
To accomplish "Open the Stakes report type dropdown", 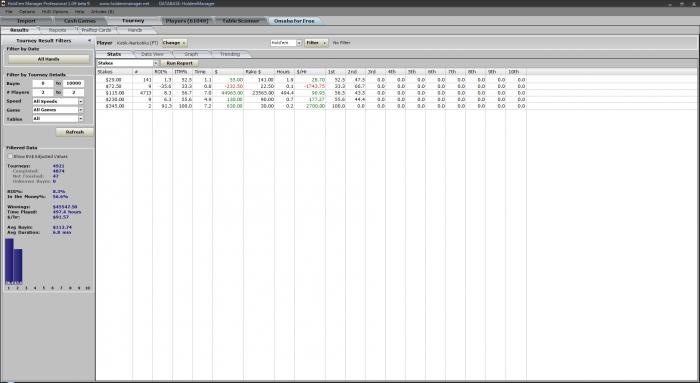I will coord(156,63).
